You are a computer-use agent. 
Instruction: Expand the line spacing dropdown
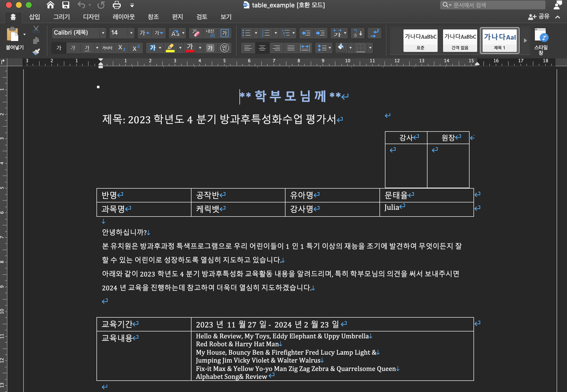pos(330,48)
